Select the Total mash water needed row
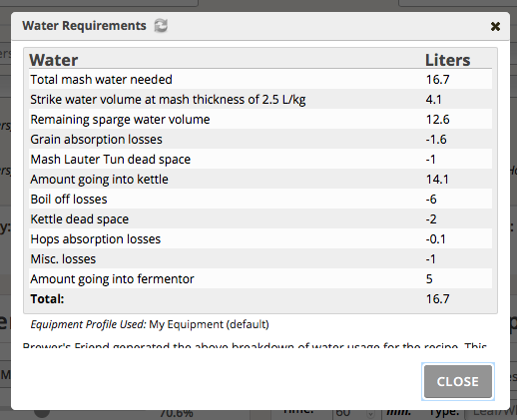Screen dimensions: 517x420 point(260,80)
